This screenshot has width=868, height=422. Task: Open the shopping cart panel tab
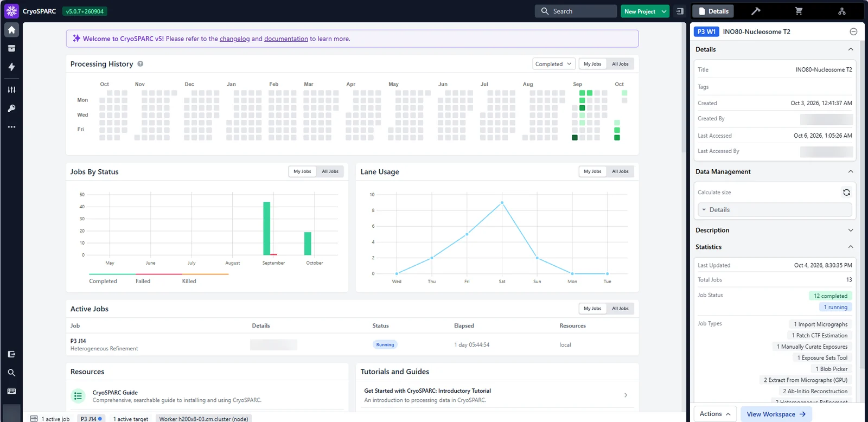tap(799, 11)
